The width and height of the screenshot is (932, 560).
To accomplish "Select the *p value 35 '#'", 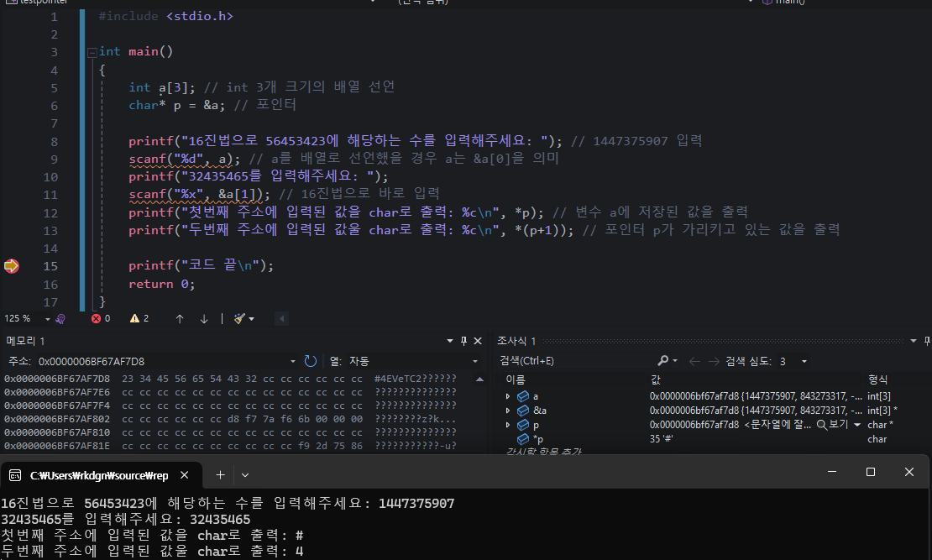I will 661,439.
